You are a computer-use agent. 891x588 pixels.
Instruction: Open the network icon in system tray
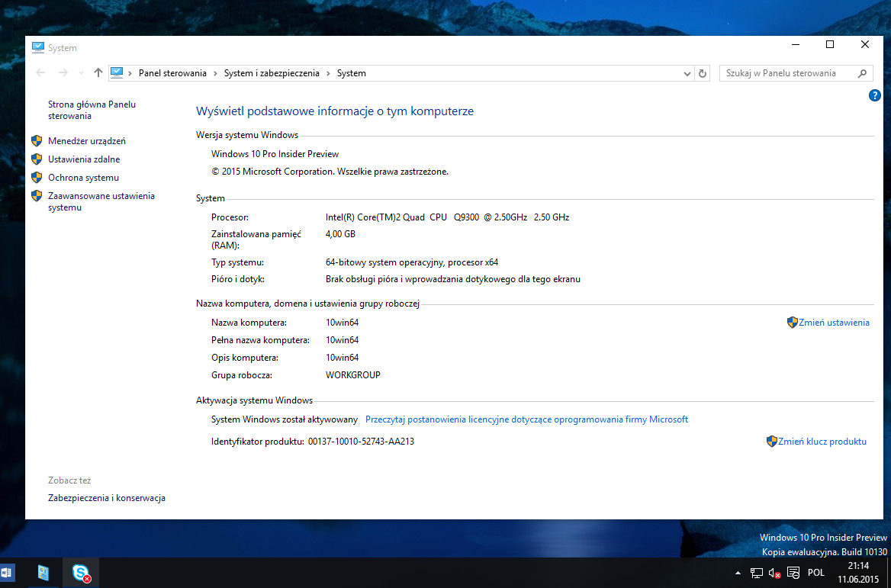pyautogui.click(x=756, y=573)
